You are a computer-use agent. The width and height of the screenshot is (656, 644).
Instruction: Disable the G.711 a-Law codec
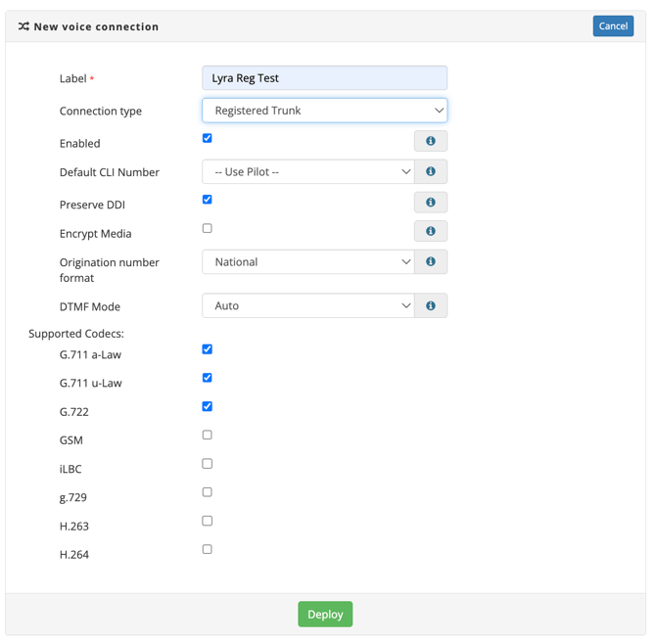[207, 349]
